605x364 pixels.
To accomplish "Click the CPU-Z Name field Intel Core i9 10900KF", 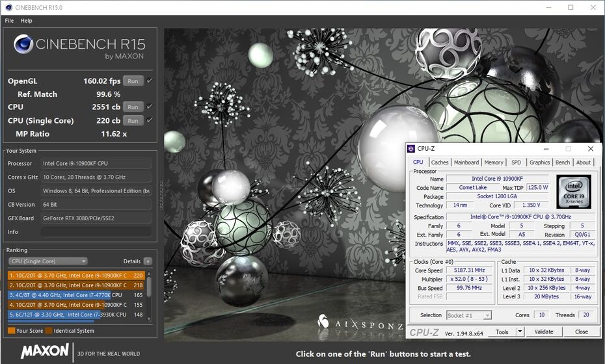I will click(x=498, y=179).
